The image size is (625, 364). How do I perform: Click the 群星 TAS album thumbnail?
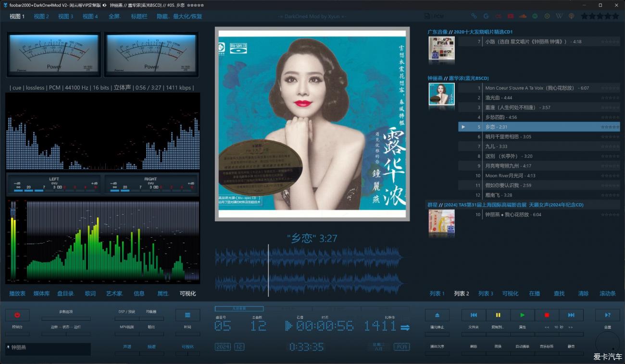coord(441,221)
